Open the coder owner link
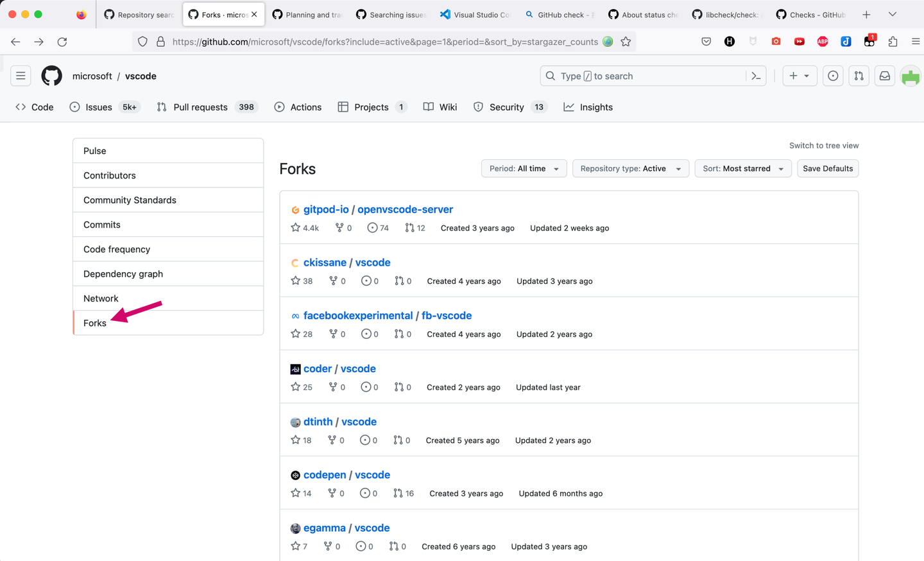Image resolution: width=924 pixels, height=561 pixels. pyautogui.click(x=318, y=369)
